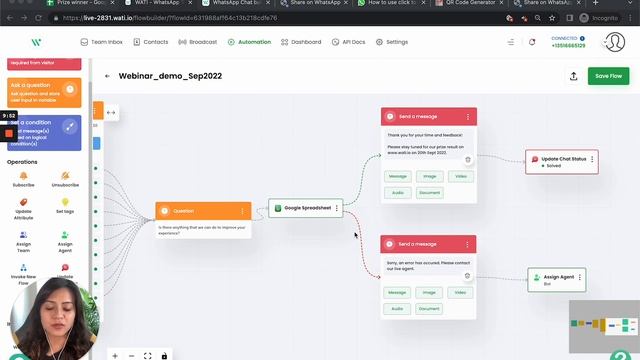Open options on upper Send a message node

coord(468,117)
